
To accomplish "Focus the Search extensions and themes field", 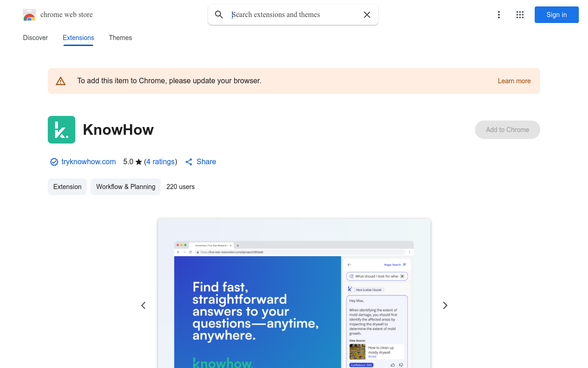I will point(294,15).
